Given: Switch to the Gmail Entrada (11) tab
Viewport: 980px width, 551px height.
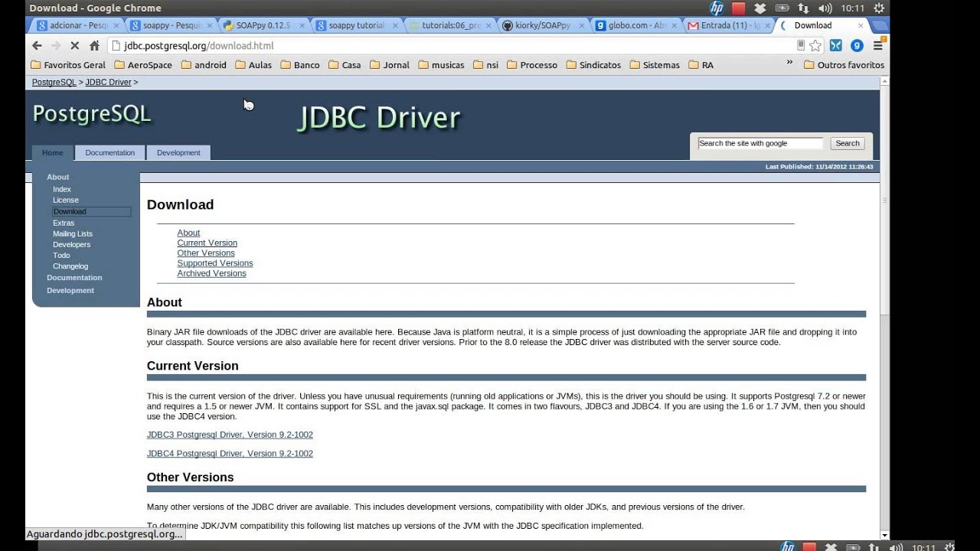Looking at the screenshot, I should (729, 25).
